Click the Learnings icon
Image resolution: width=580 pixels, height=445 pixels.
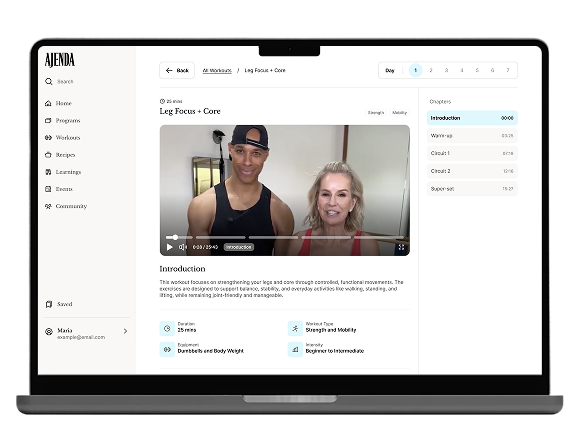click(x=48, y=172)
